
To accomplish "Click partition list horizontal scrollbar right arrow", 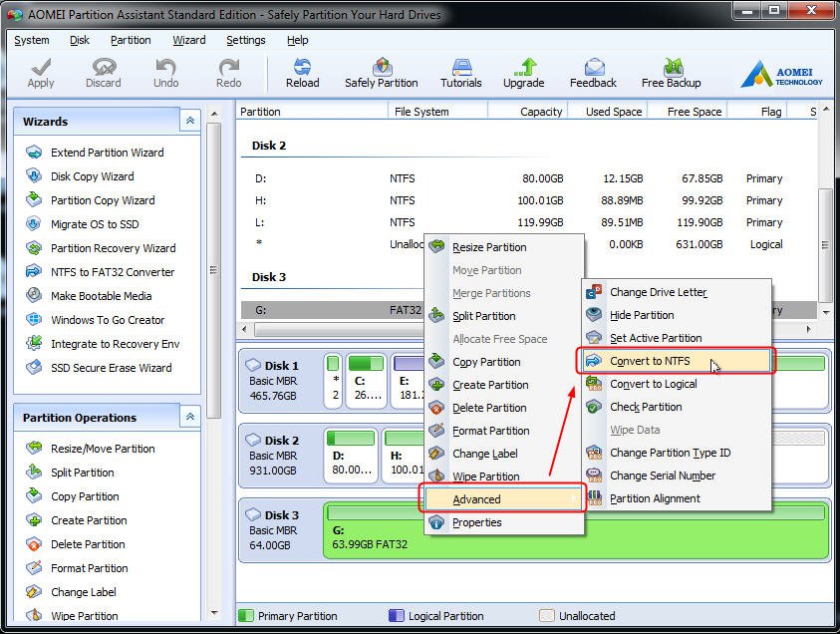I will tap(808, 329).
